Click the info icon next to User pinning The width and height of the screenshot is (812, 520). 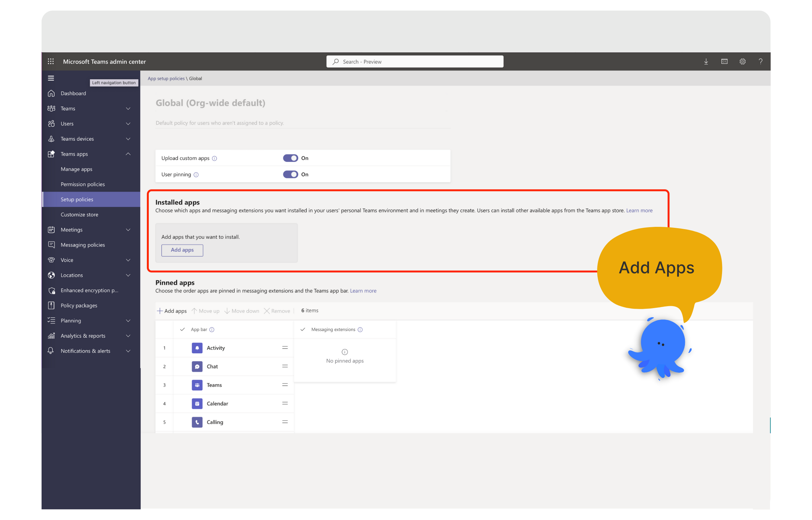pyautogui.click(x=196, y=175)
